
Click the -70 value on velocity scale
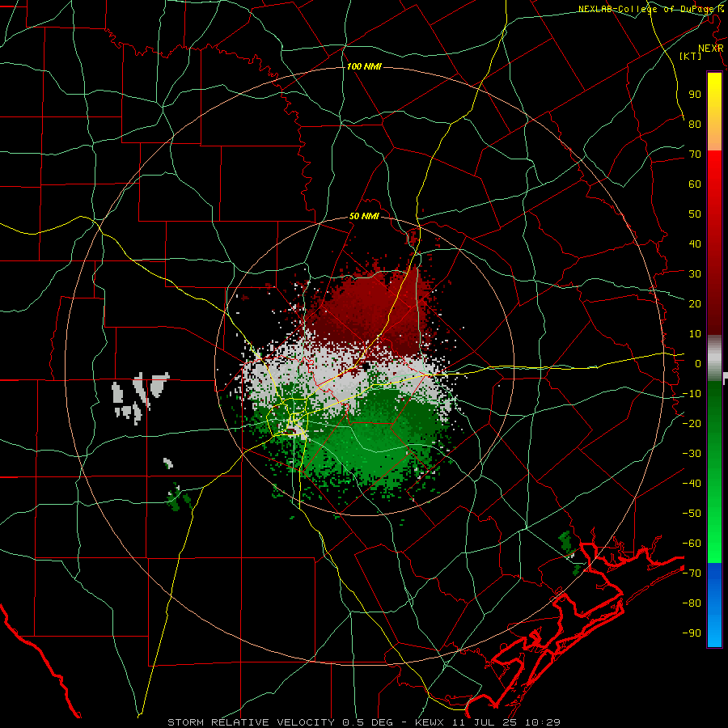[692, 574]
